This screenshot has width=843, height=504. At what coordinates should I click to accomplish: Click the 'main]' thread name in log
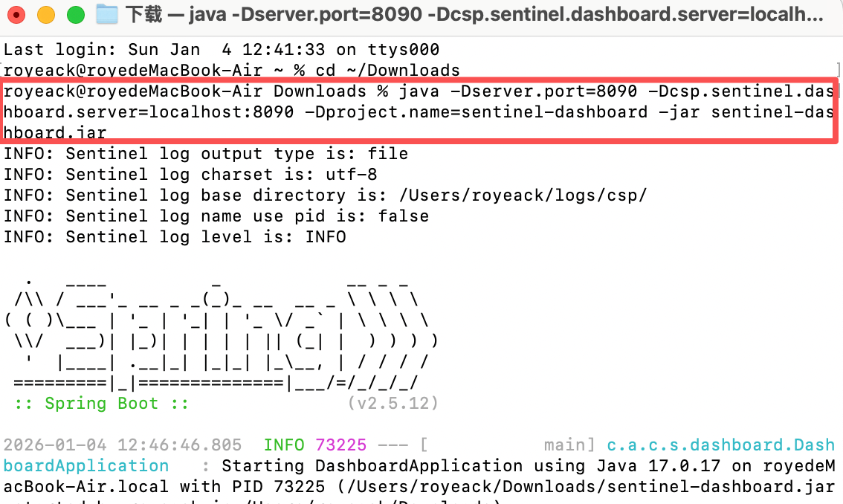pos(569,445)
